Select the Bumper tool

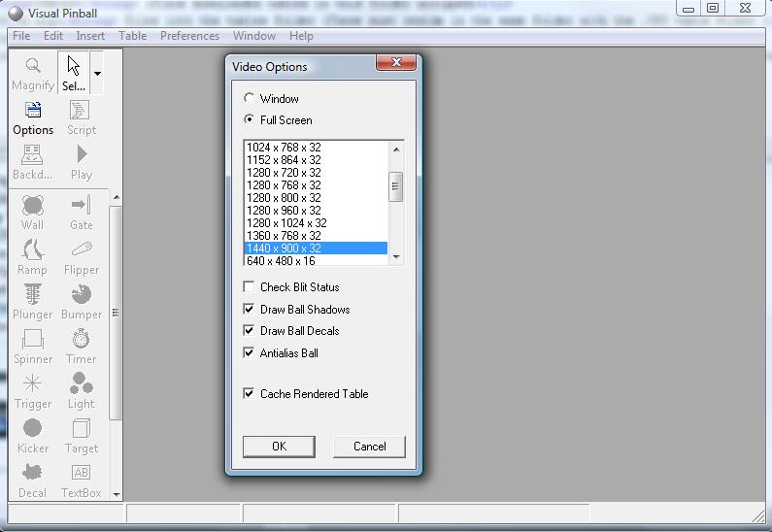click(82, 302)
